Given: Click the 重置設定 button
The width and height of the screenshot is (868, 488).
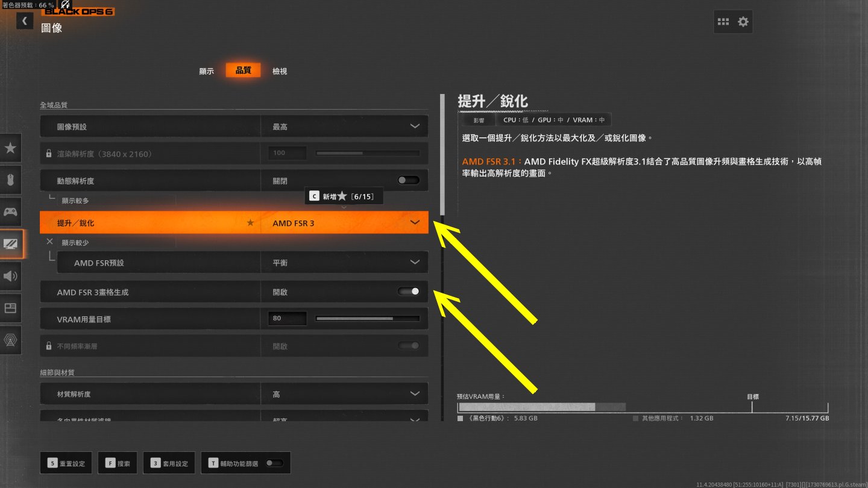Looking at the screenshot, I should pos(67,463).
